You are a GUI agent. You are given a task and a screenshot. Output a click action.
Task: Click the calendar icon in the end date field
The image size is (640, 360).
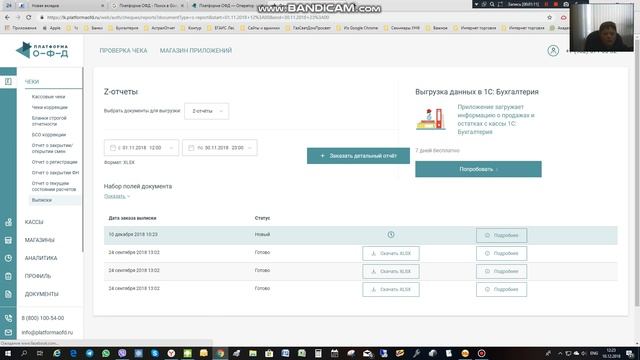click(x=191, y=148)
